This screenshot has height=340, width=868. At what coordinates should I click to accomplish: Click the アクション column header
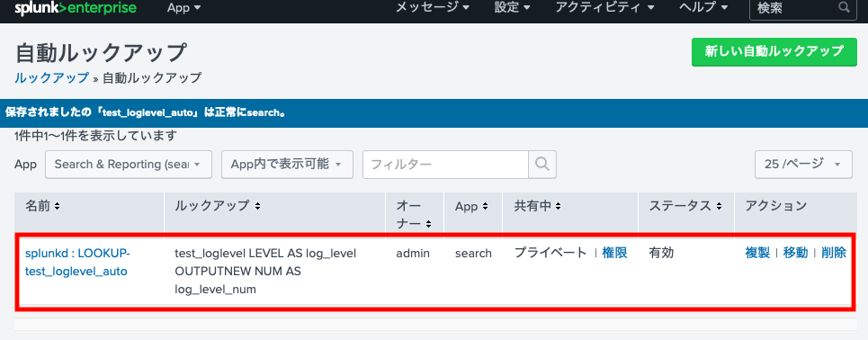click(776, 206)
